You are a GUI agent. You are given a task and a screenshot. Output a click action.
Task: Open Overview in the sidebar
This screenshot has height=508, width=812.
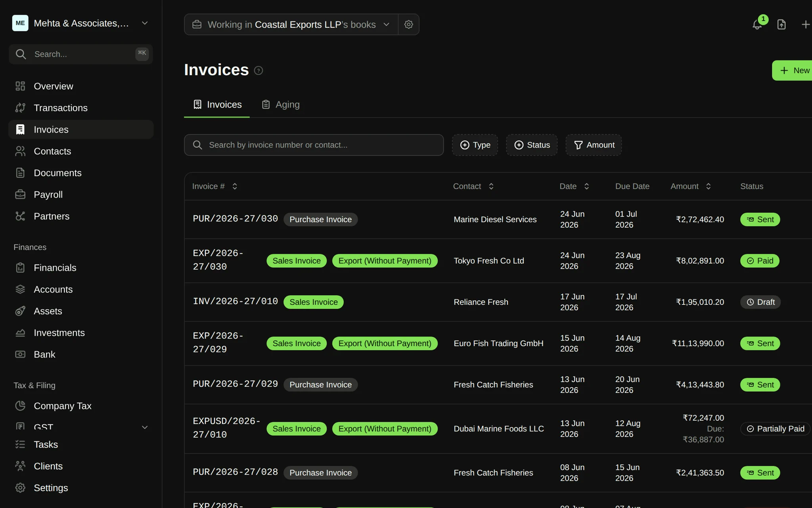(81, 86)
